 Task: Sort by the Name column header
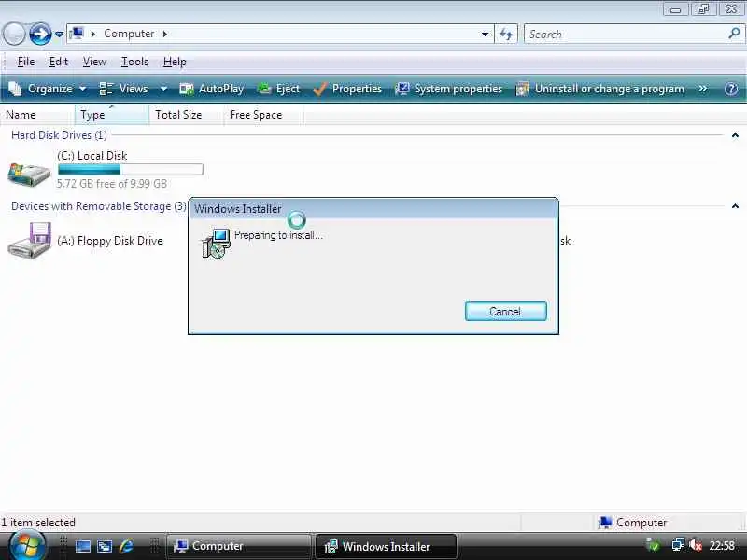pos(37,115)
